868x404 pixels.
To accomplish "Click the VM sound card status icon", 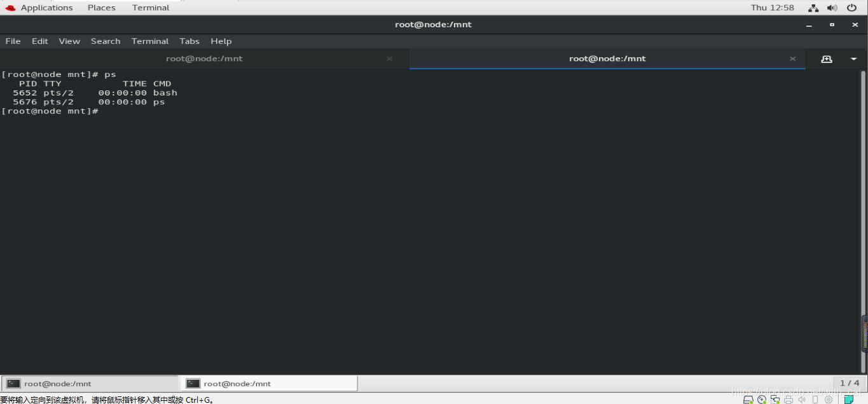I will (x=802, y=400).
